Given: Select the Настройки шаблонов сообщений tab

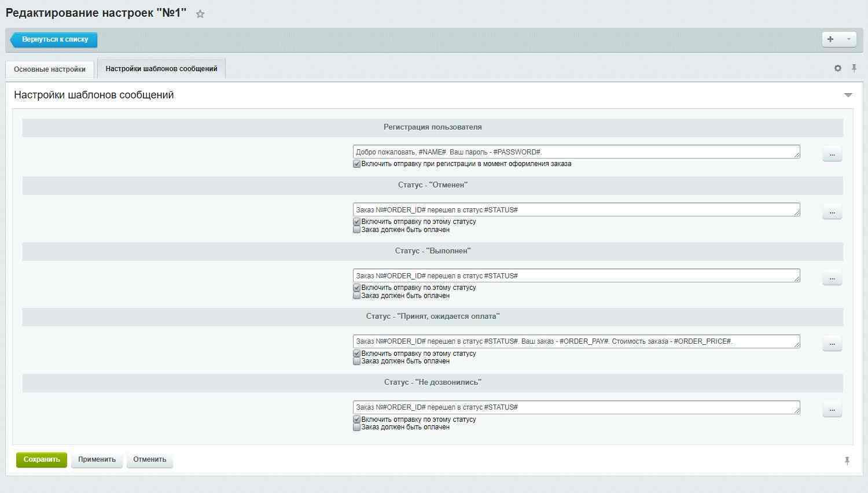Looking at the screenshot, I should [161, 69].
